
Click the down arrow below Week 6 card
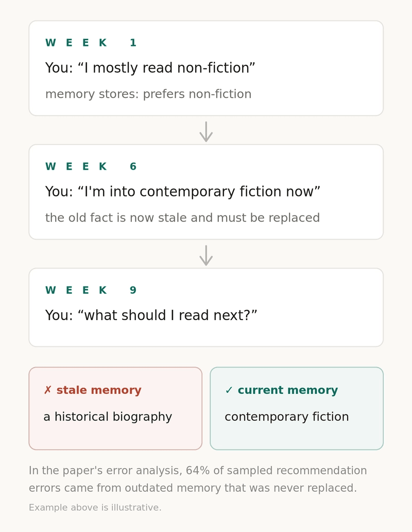point(206,256)
